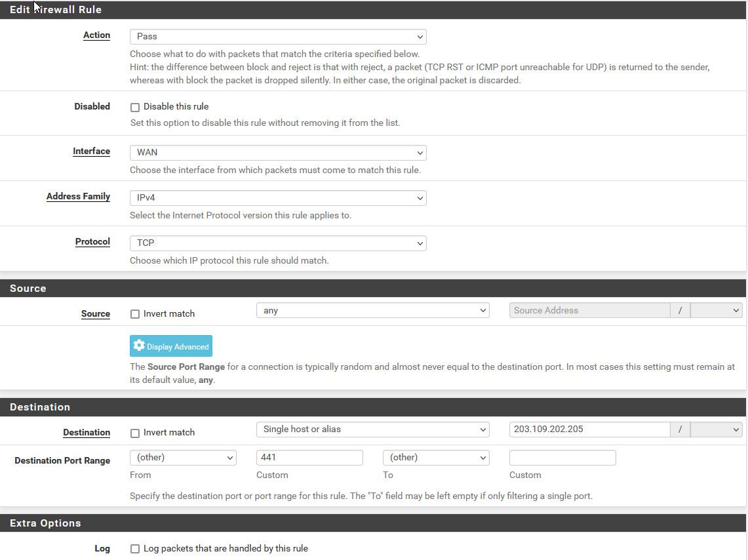Click the Destination Port Range label
748x560 pixels.
pos(62,461)
